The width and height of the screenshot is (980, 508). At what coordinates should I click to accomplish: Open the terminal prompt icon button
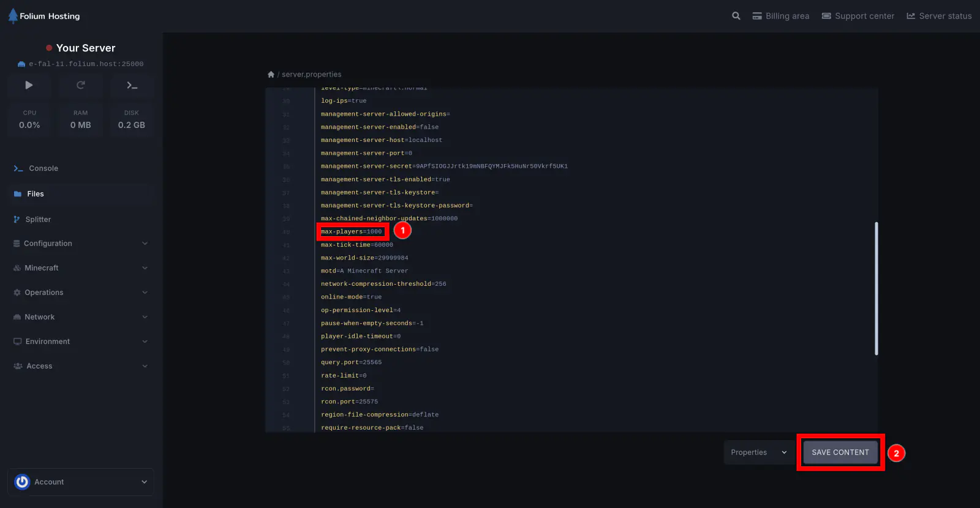click(x=132, y=86)
